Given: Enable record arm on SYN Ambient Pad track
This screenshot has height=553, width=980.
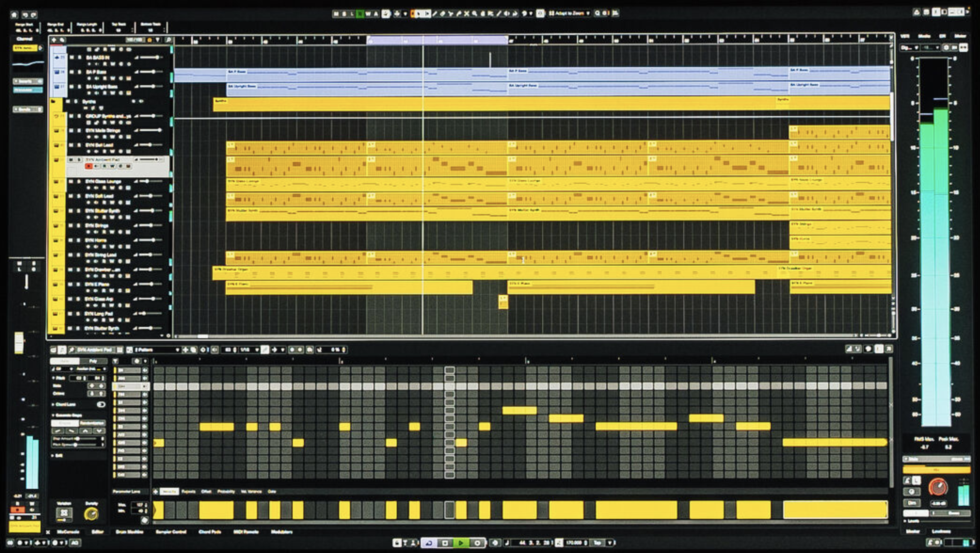Looking at the screenshot, I should tap(89, 165).
